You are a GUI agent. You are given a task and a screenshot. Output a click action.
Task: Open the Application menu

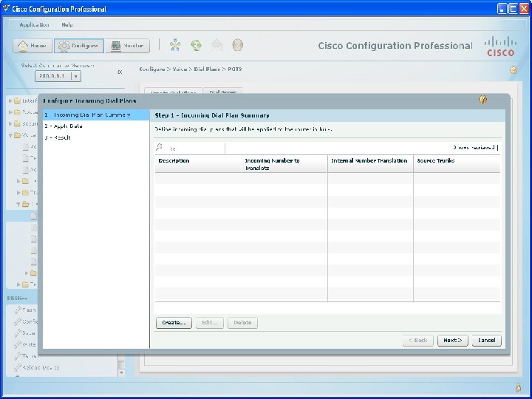pyautogui.click(x=34, y=25)
